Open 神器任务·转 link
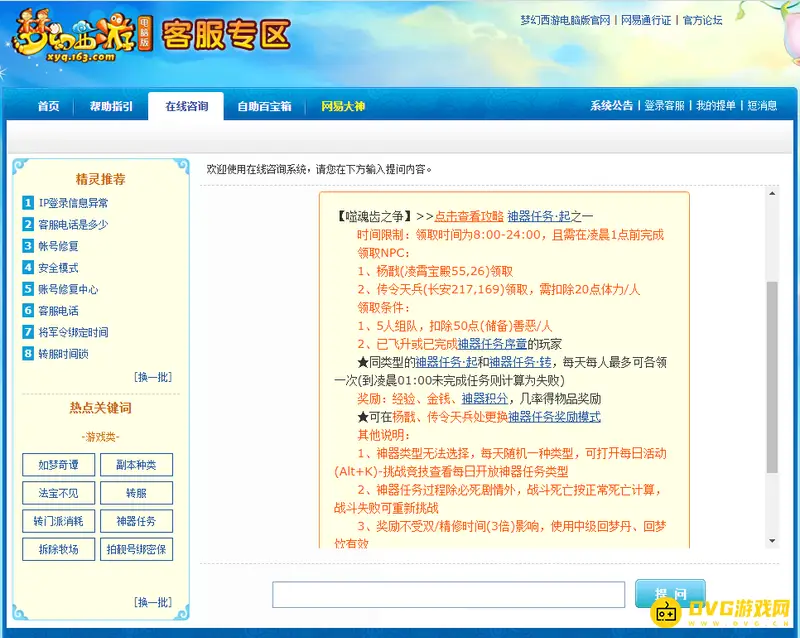 [520, 362]
